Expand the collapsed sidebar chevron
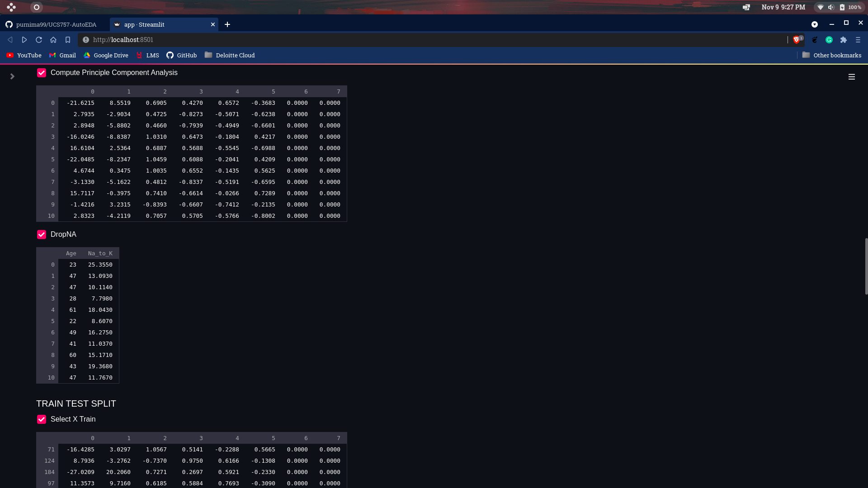This screenshot has width=868, height=488. (12, 76)
